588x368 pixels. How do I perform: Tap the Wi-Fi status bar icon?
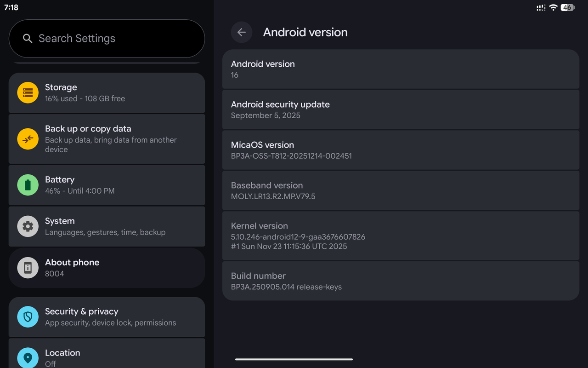tap(553, 7)
